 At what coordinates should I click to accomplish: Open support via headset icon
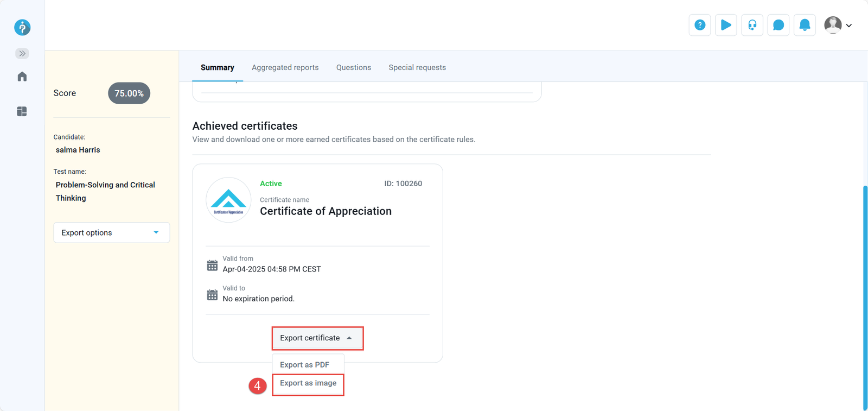(752, 25)
